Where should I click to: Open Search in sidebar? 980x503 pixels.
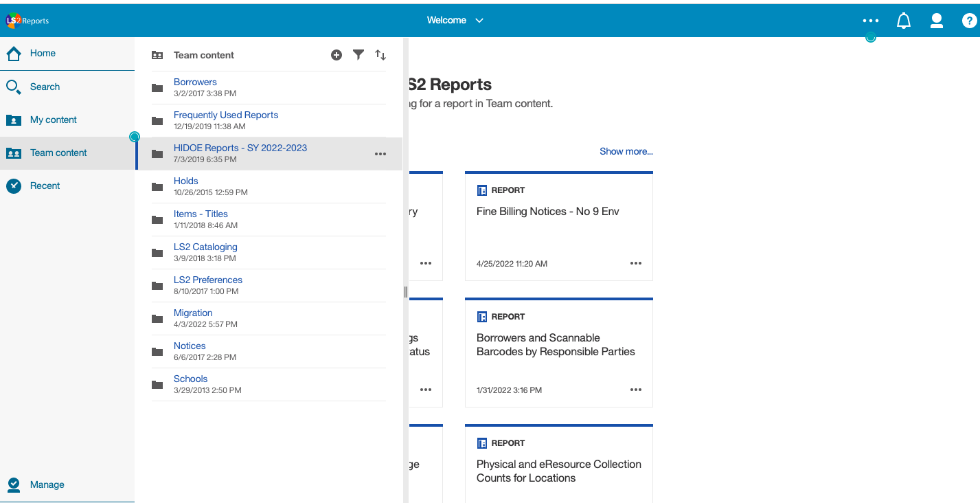[67, 87]
